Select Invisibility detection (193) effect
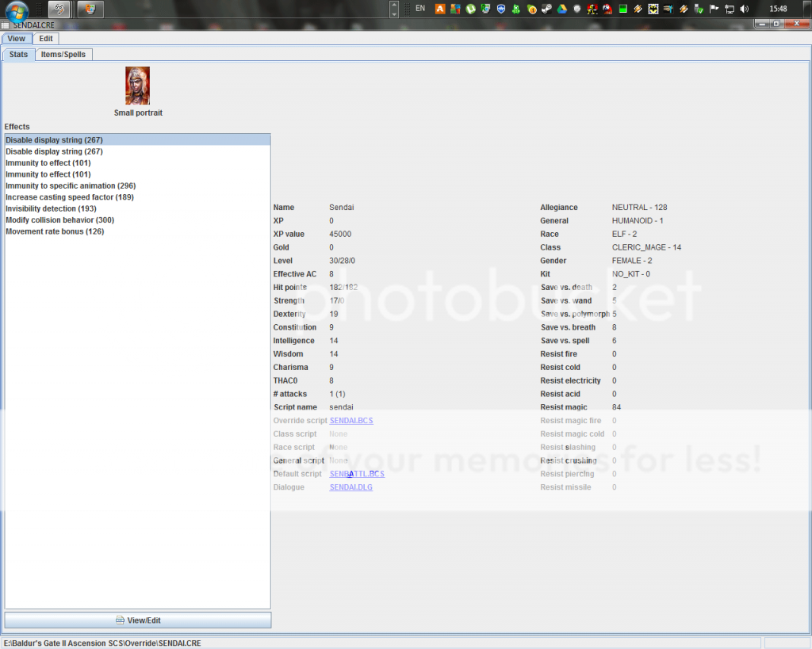This screenshot has height=649, width=812. pos(51,208)
